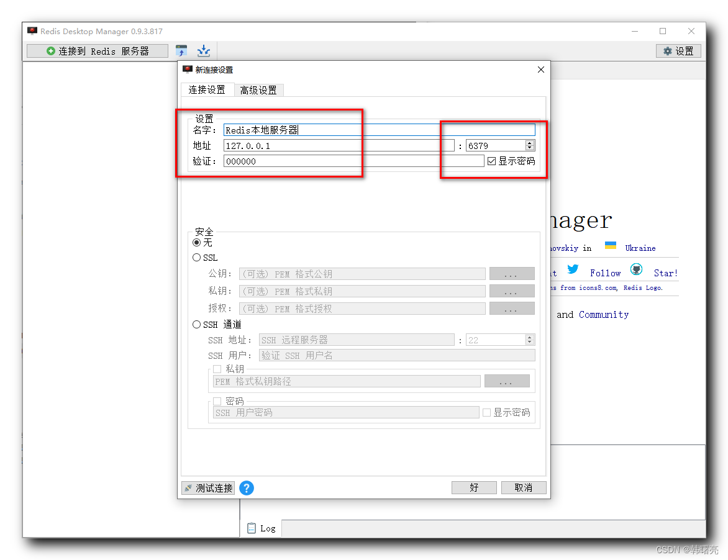This screenshot has height=560, width=728.
Task: Click the Twitter bird icon
Action: tap(573, 269)
